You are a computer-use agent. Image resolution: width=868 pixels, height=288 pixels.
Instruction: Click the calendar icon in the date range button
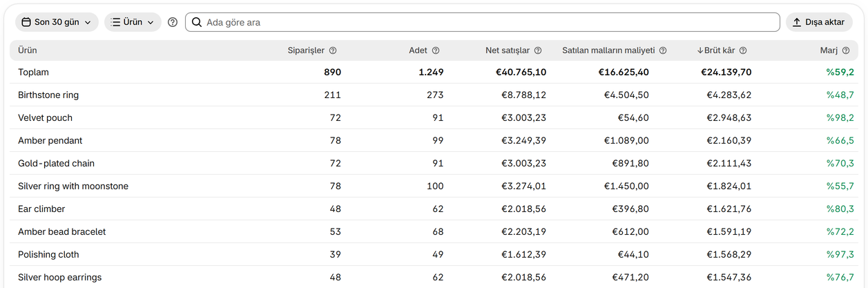coord(26,22)
